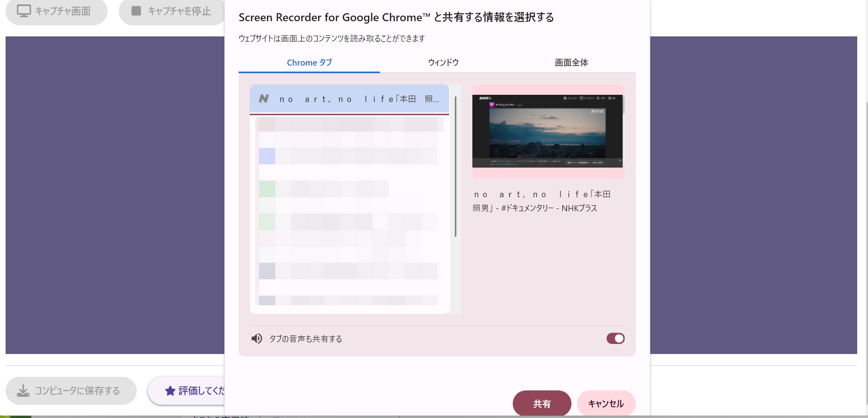
Task: Click the stop square icon in キャプチャを停止
Action: tap(136, 11)
